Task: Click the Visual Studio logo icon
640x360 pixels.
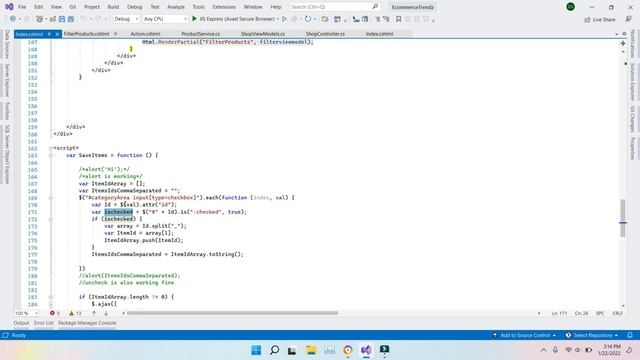Action: [x=9, y=7]
